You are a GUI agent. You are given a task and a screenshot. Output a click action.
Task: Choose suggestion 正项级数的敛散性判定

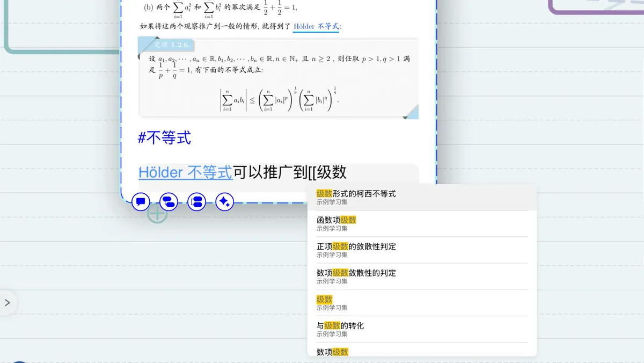tap(422, 250)
